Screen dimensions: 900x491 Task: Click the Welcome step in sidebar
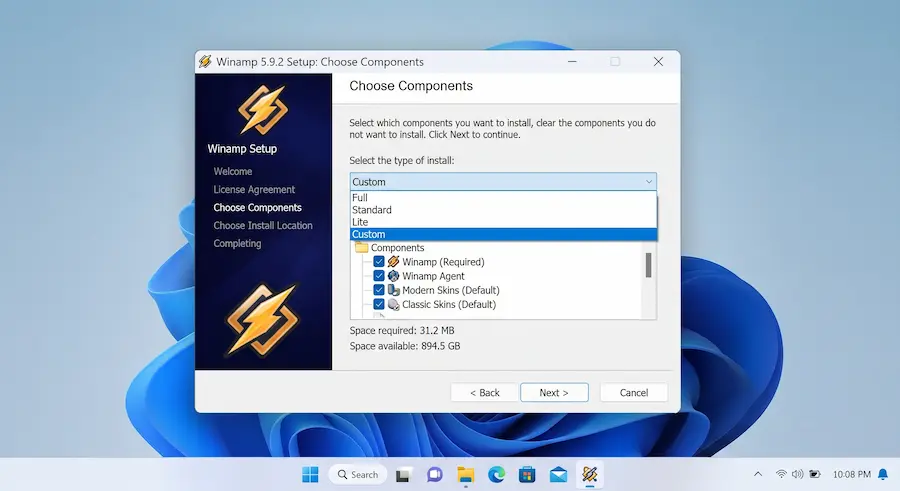pyautogui.click(x=232, y=171)
